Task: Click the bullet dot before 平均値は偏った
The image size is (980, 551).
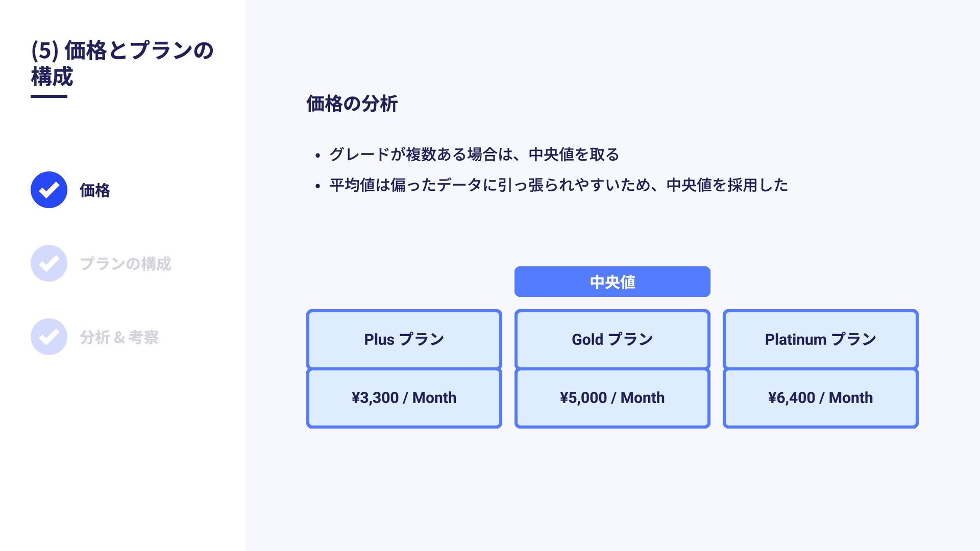Action: 317,186
